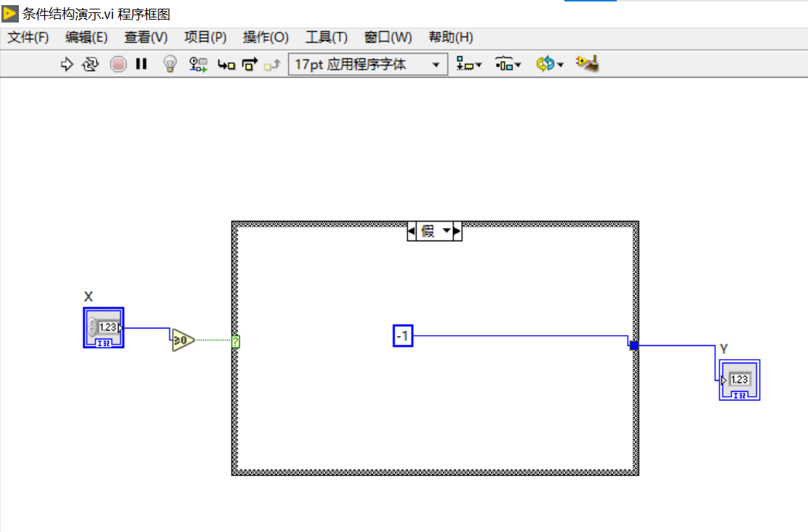Click the Step Into button
The image size is (808, 532).
click(226, 65)
